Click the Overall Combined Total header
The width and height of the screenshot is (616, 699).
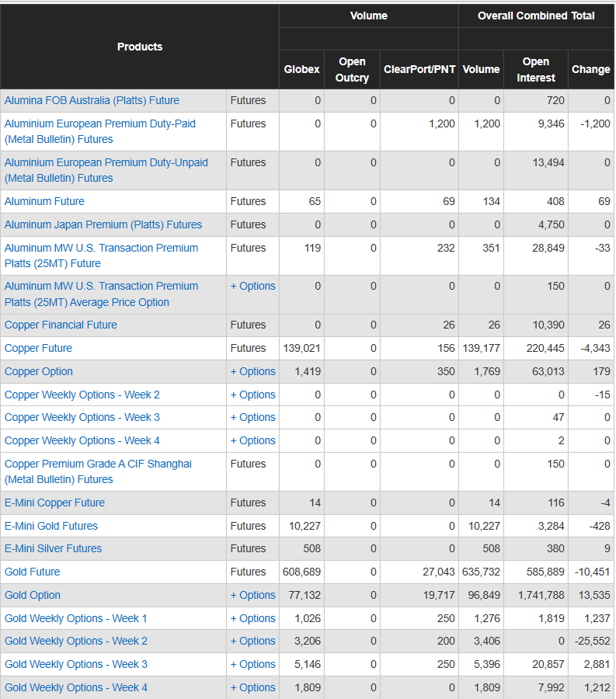tap(536, 16)
